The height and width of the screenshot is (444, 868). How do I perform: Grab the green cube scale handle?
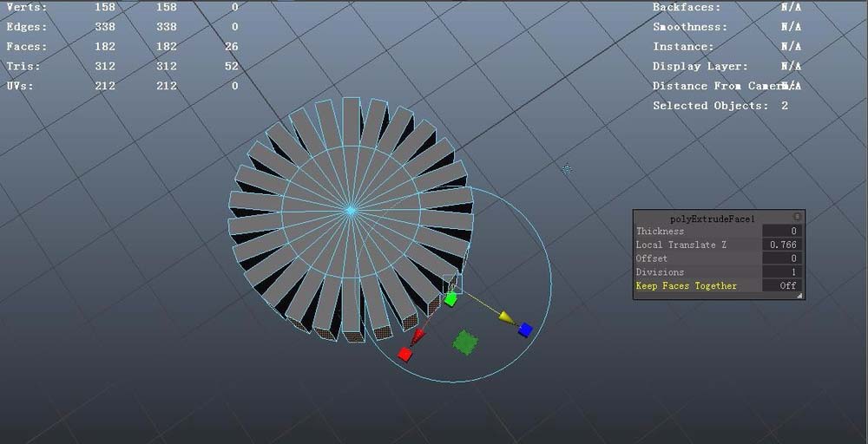[x=450, y=300]
